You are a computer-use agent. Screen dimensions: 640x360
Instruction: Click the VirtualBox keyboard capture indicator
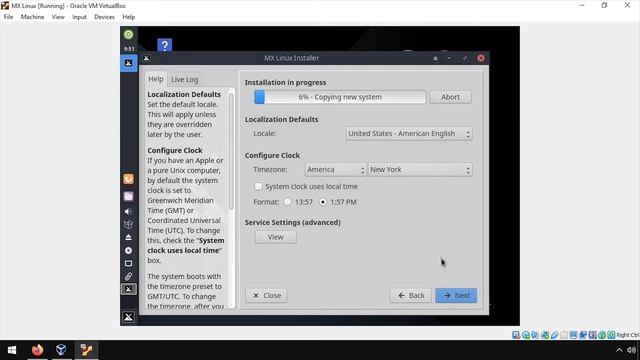click(611, 335)
